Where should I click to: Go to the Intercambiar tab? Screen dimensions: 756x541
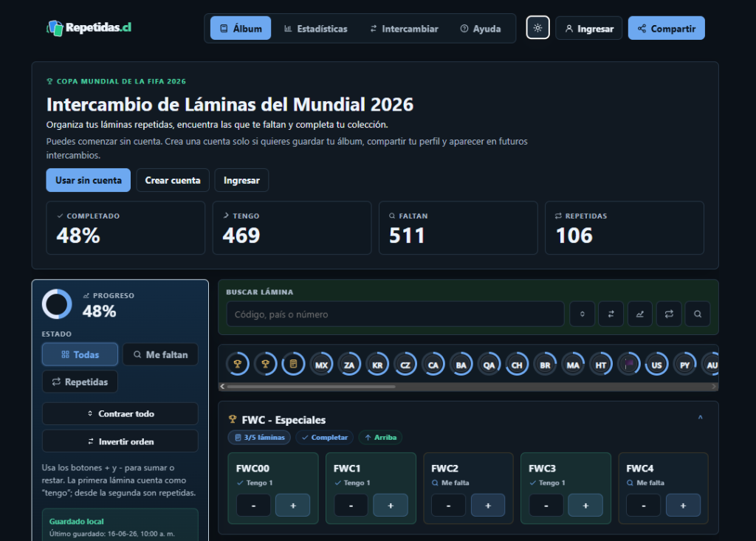(x=404, y=29)
